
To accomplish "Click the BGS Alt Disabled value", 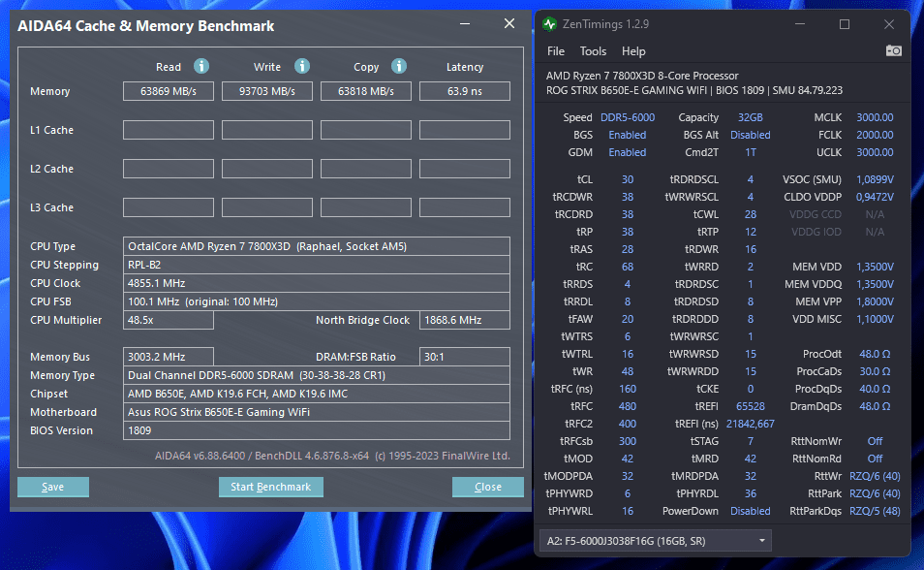I will (751, 135).
